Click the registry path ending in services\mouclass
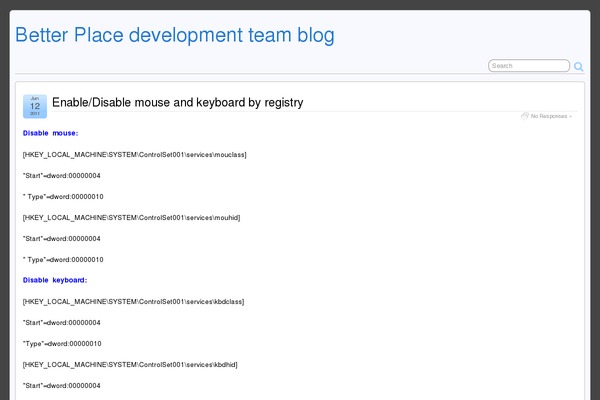This screenshot has width=600, height=400. [x=135, y=155]
